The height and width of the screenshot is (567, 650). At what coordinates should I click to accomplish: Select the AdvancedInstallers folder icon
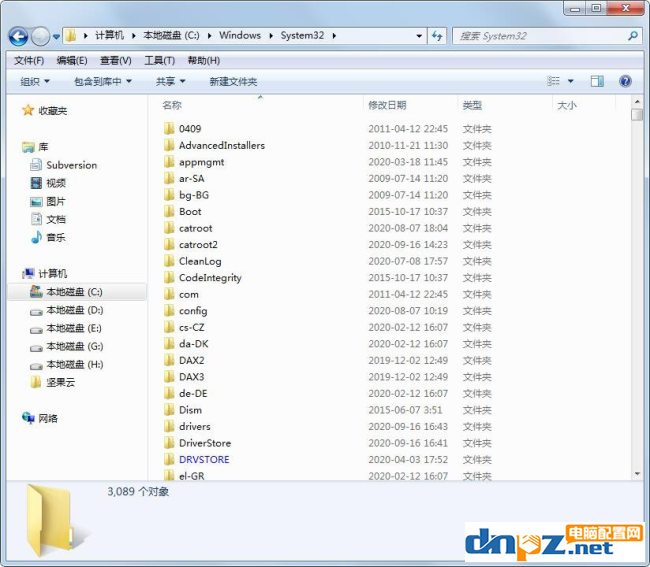[x=169, y=145]
